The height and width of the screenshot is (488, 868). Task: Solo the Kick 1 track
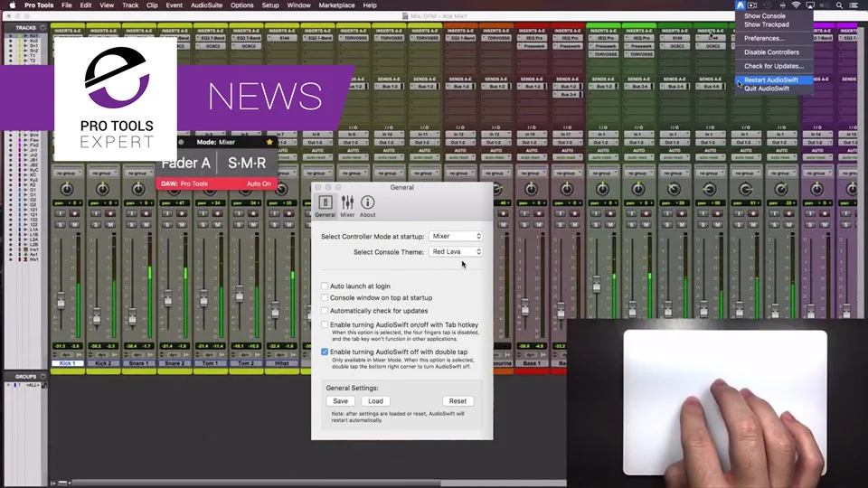pos(61,225)
